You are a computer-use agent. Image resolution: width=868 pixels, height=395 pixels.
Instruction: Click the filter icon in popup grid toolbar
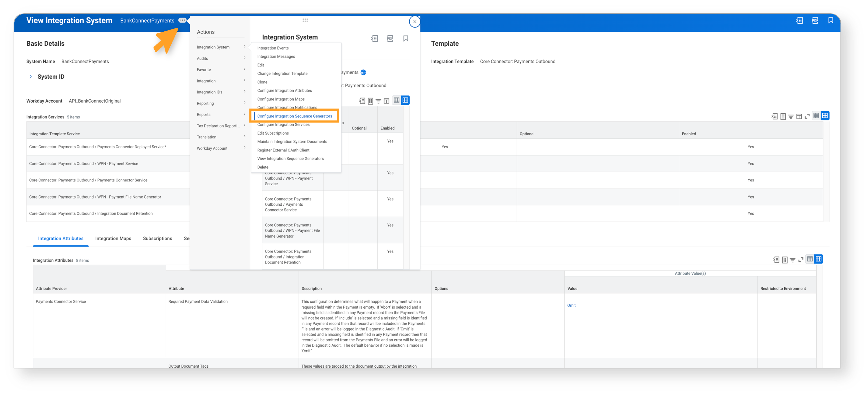(x=378, y=101)
